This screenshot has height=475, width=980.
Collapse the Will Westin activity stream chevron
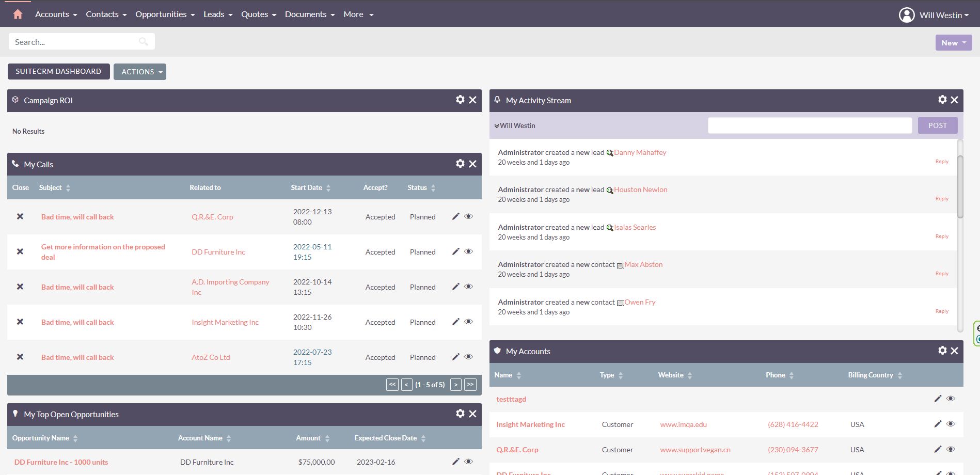tap(497, 126)
